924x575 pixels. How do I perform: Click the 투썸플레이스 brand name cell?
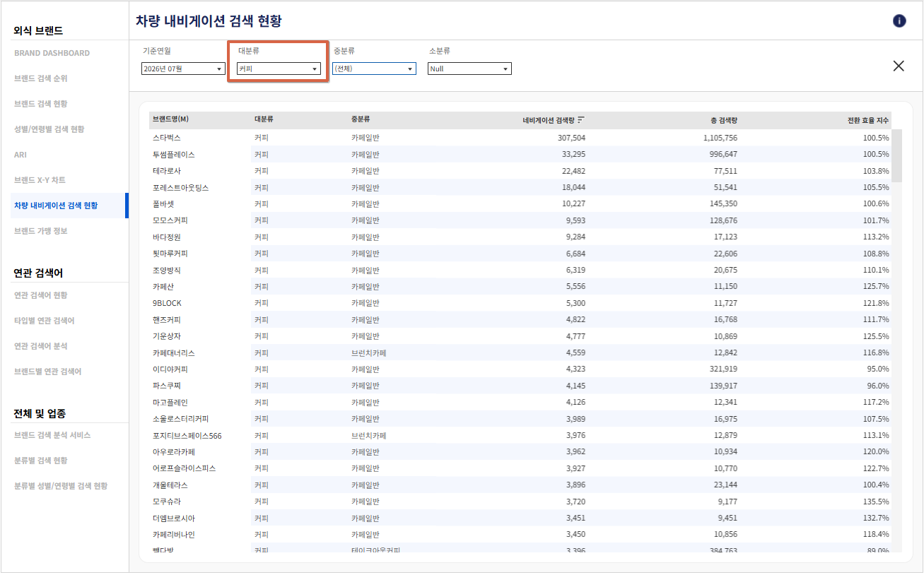(x=174, y=154)
